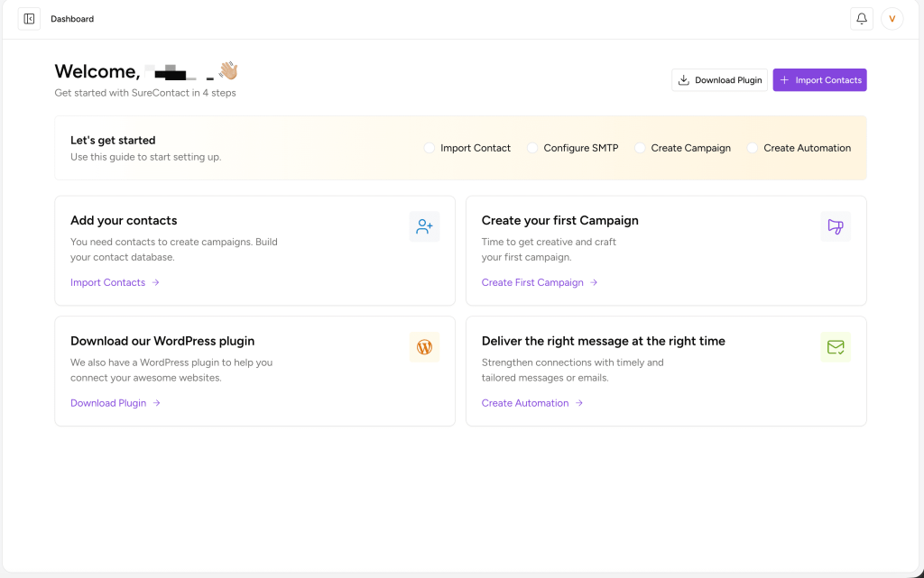Image resolution: width=924 pixels, height=578 pixels.
Task: Follow the Download Plugin link in card
Action: (x=108, y=403)
